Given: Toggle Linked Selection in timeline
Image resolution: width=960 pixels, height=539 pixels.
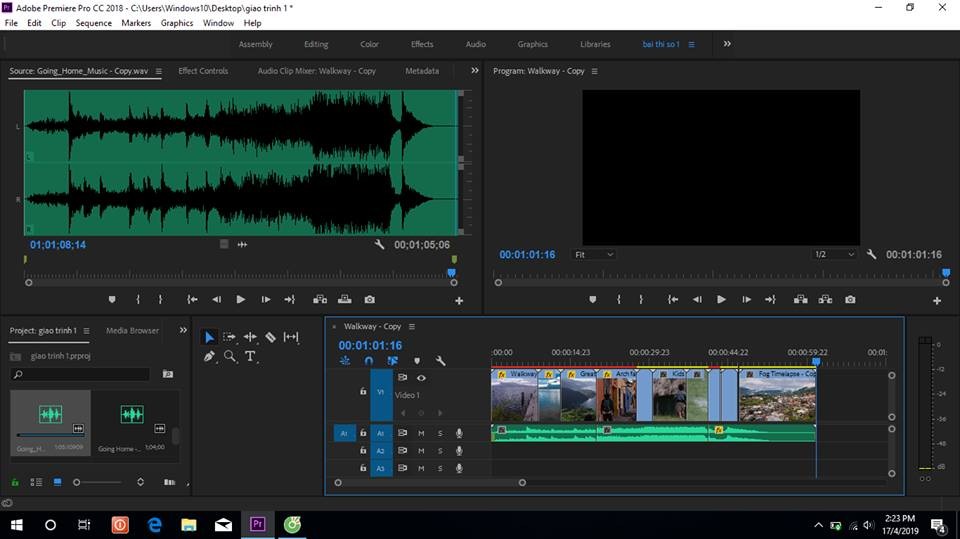Looking at the screenshot, I should 392,361.
